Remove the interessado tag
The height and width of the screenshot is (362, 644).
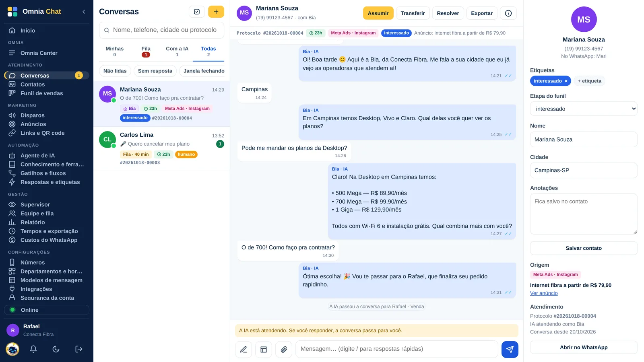tap(566, 81)
